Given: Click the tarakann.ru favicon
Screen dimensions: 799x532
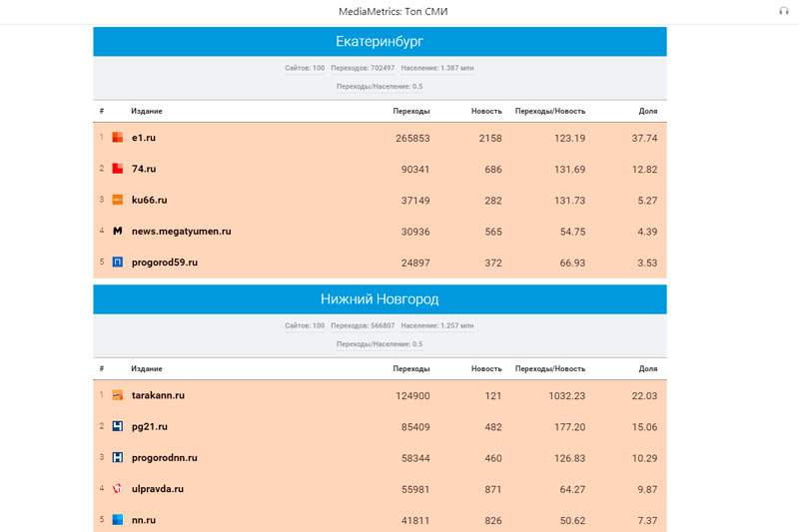Looking at the screenshot, I should coord(118,395).
